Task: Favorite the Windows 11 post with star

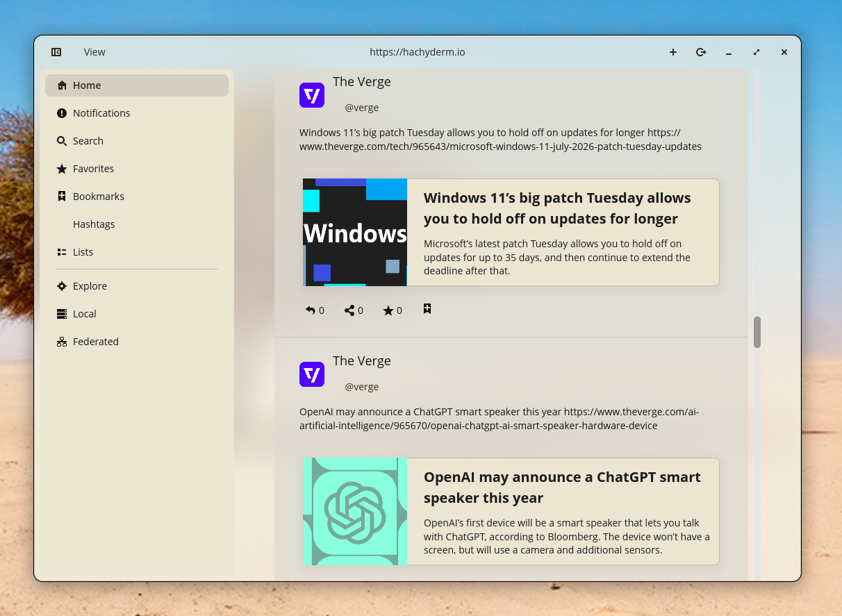Action: point(393,310)
